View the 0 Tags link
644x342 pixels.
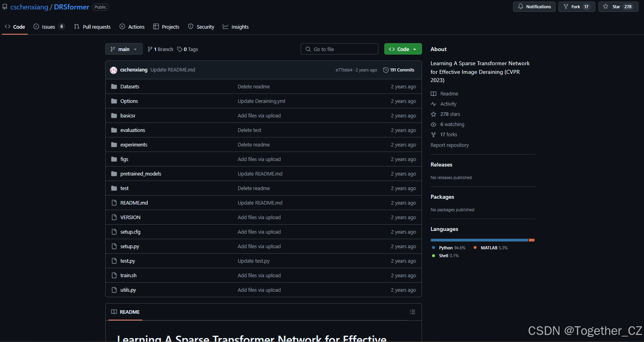(x=188, y=49)
